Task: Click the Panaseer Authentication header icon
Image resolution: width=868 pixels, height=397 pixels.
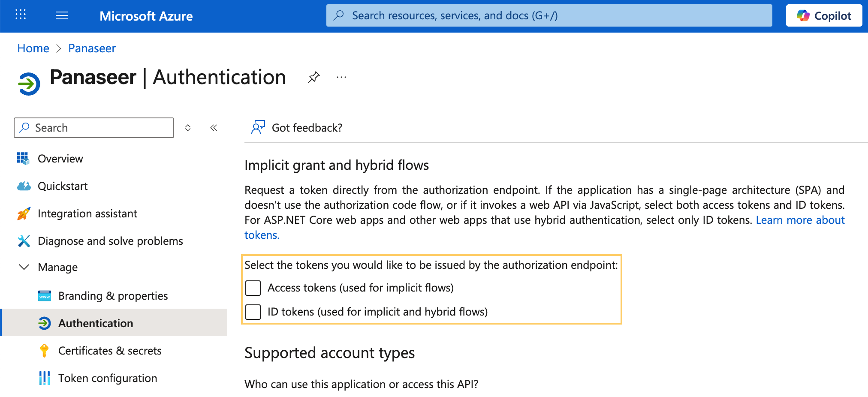Action: [x=29, y=84]
